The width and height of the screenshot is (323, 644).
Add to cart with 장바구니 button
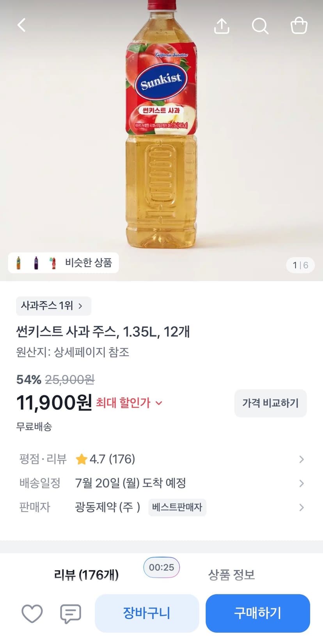coord(147,613)
